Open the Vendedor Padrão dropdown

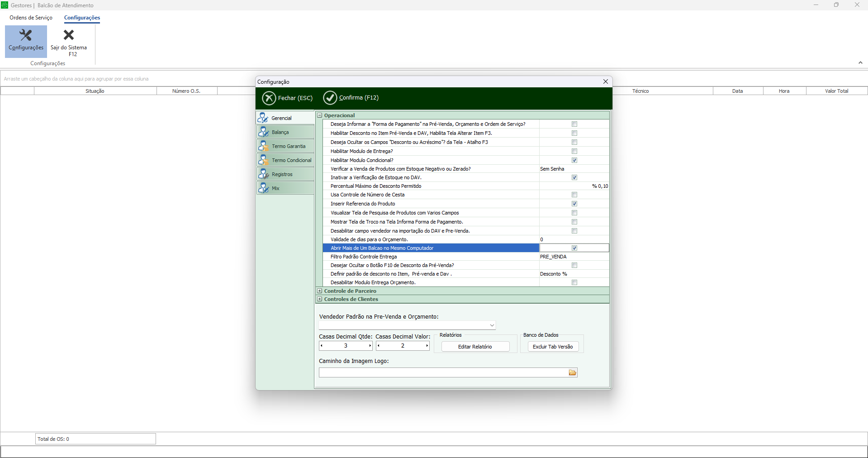pos(492,325)
